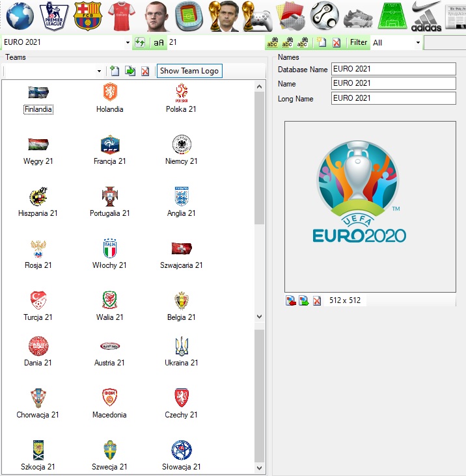
Task: Open the Team editor via FC Barcelona crest
Action: (x=87, y=16)
